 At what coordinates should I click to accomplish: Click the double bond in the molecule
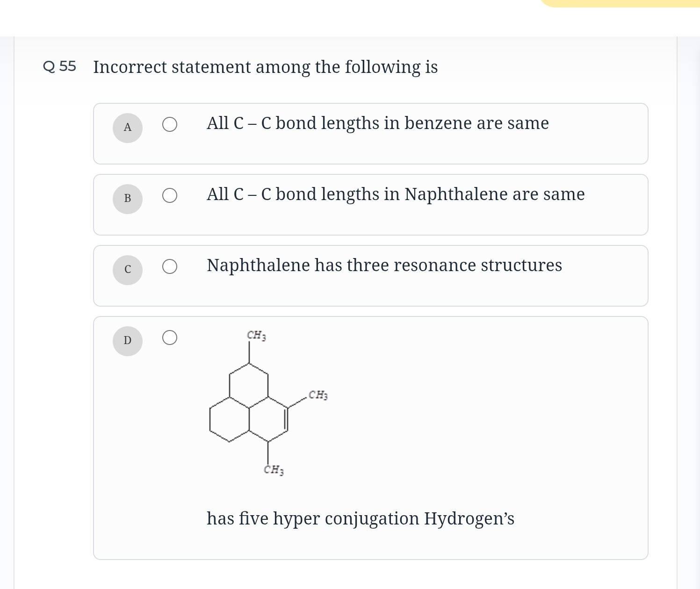tap(287, 419)
